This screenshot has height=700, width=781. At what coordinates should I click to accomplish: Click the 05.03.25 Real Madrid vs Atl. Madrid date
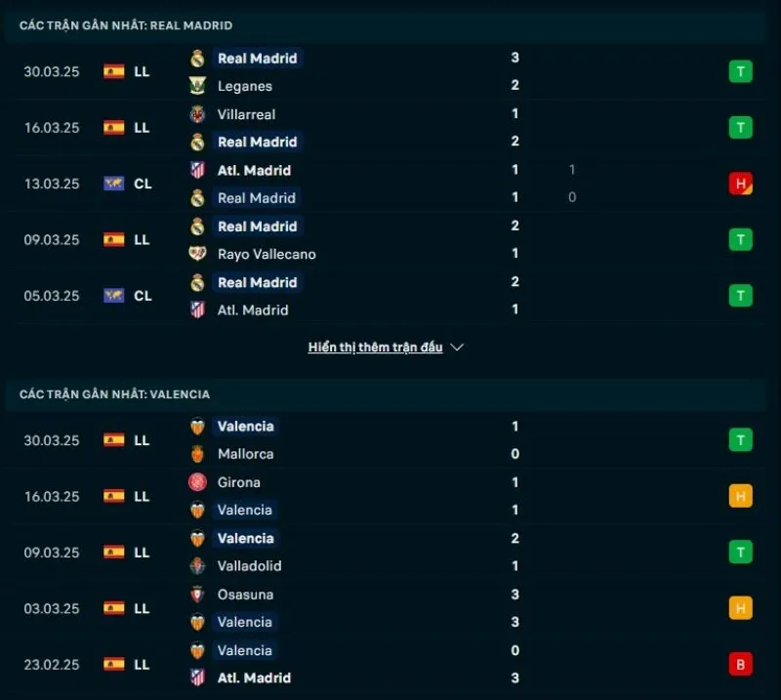tap(52, 296)
